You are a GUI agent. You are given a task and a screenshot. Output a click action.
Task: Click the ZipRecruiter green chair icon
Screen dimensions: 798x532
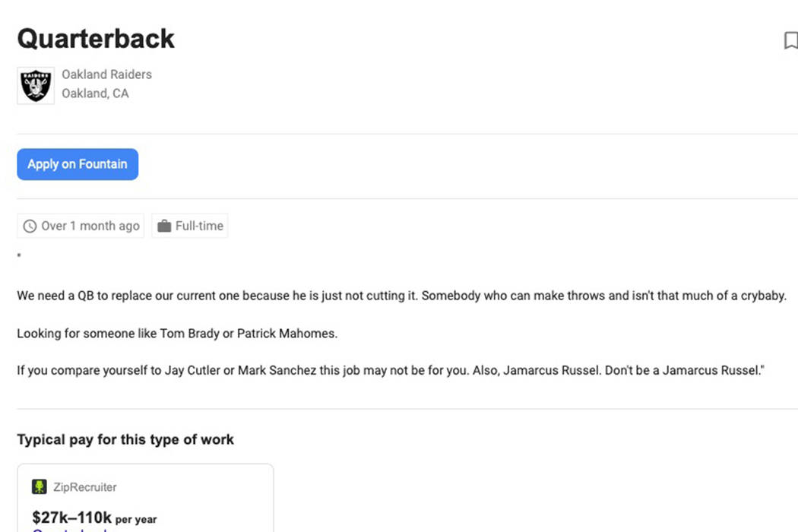tap(40, 486)
